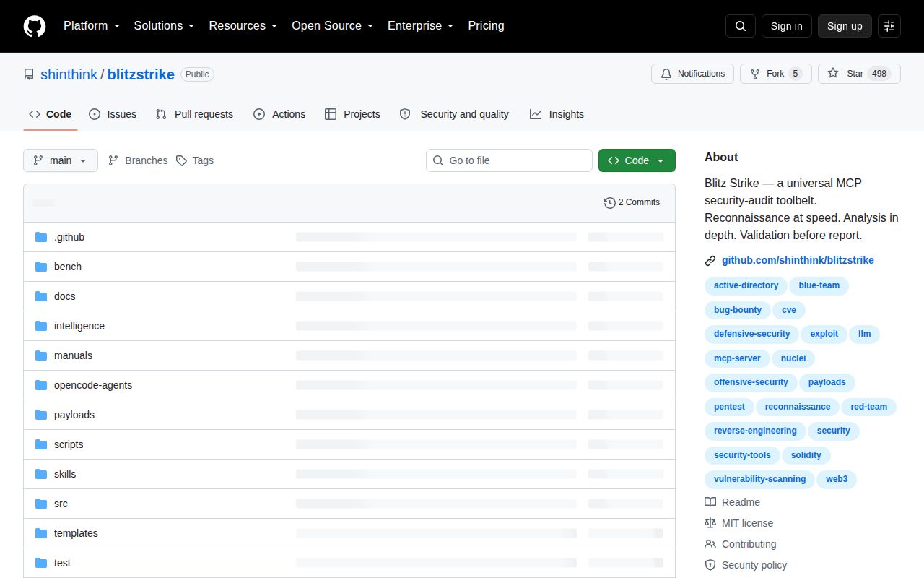The height and width of the screenshot is (578, 924).
Task: Click the scale icon next to MIT license
Action: click(x=710, y=523)
